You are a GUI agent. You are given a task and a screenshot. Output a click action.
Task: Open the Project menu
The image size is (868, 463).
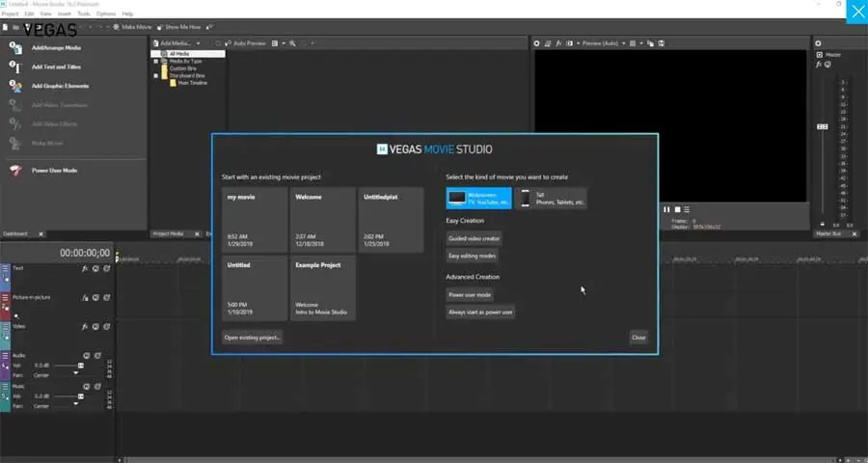pyautogui.click(x=10, y=14)
